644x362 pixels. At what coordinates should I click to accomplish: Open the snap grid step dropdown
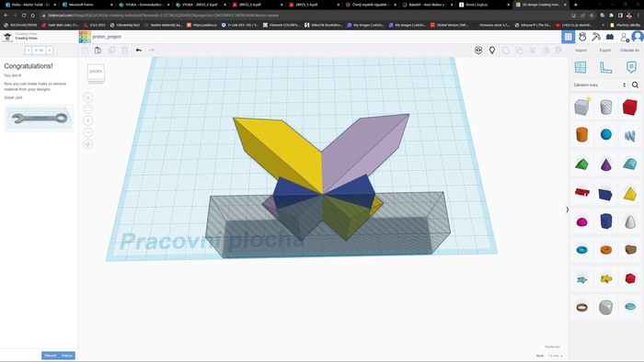556,356
